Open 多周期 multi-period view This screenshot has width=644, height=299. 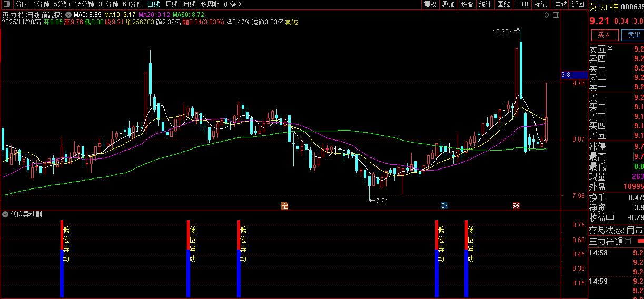(x=210, y=4)
